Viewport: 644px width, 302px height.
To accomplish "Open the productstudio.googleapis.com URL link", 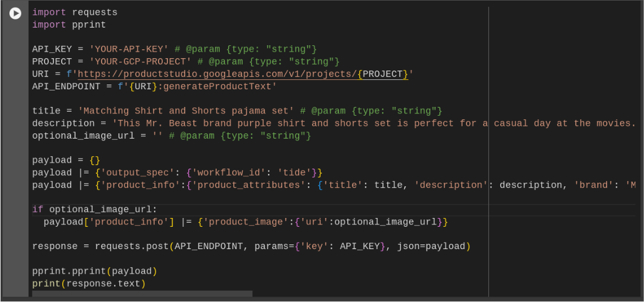I will 217,74.
